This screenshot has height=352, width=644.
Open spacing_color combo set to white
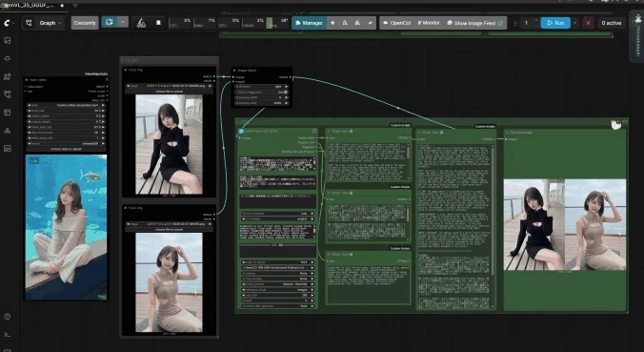[x=262, y=103]
